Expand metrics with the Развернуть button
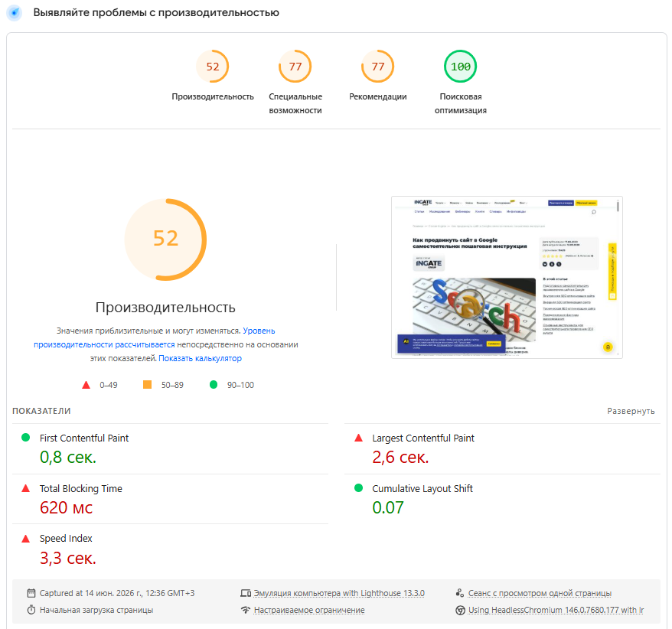 (x=631, y=411)
